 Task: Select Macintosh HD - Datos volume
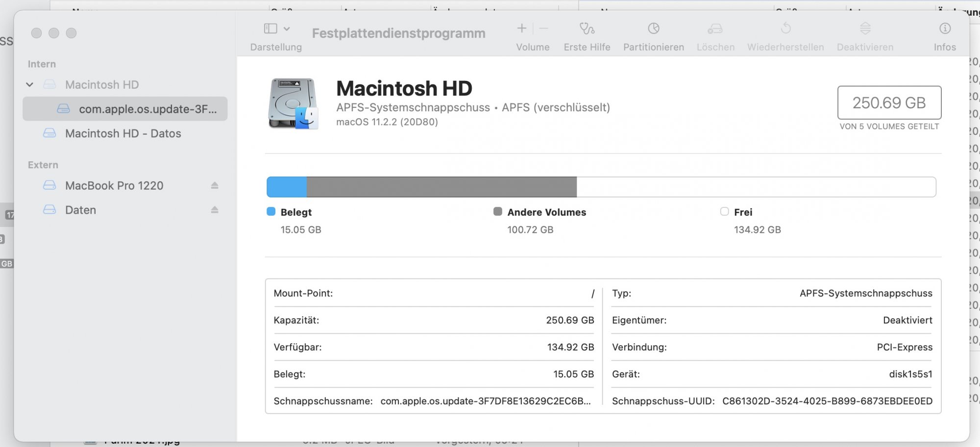(x=123, y=133)
